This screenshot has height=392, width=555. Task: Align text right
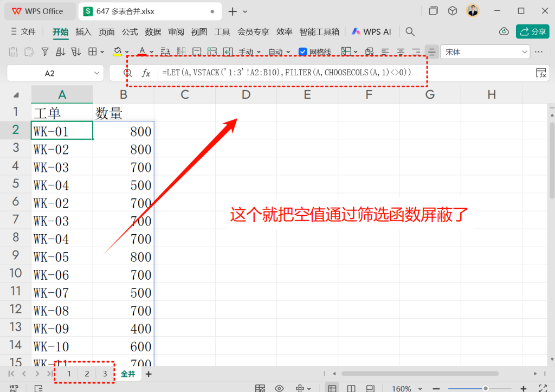click(x=416, y=52)
